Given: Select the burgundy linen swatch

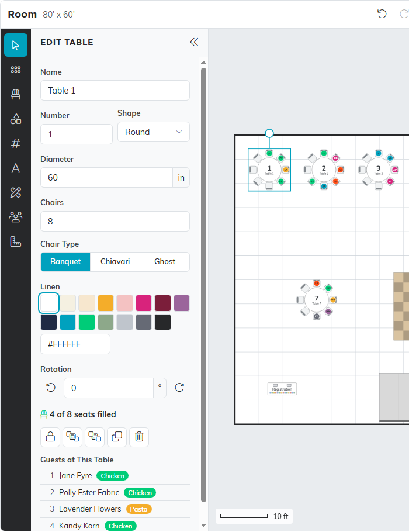Looking at the screenshot, I should click(163, 303).
